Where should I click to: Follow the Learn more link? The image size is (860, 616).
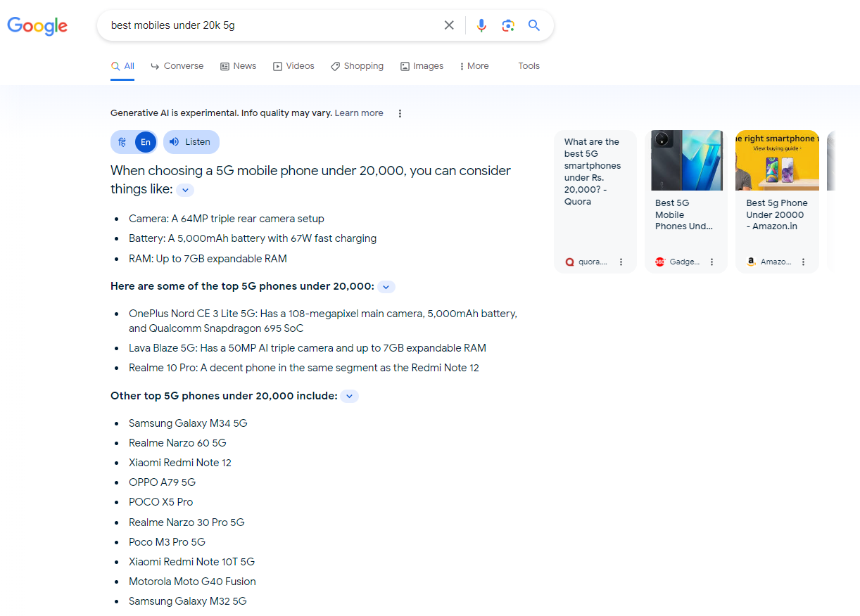click(359, 113)
